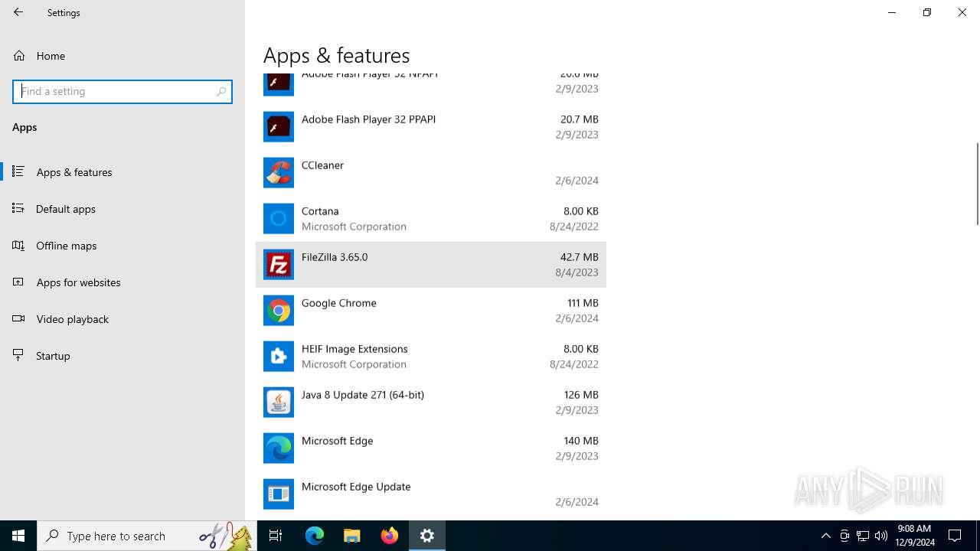980x551 pixels.
Task: Open Startup apps settings
Action: point(122,356)
